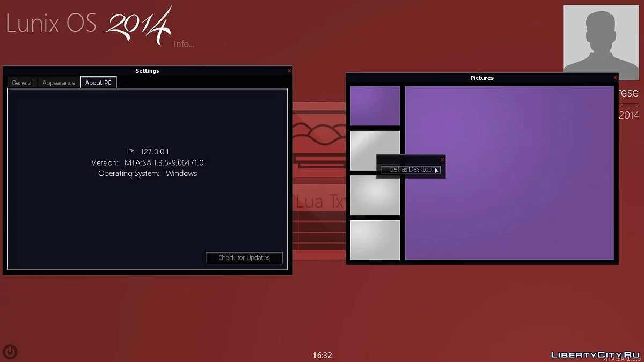Screen dimensions: 644x362
Task: Click the Set as Desktop button
Action: click(411, 169)
